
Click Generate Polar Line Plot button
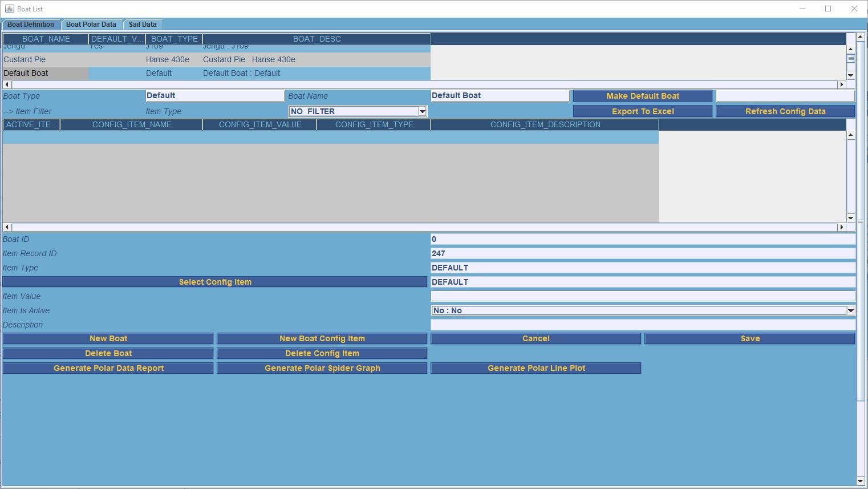(536, 368)
